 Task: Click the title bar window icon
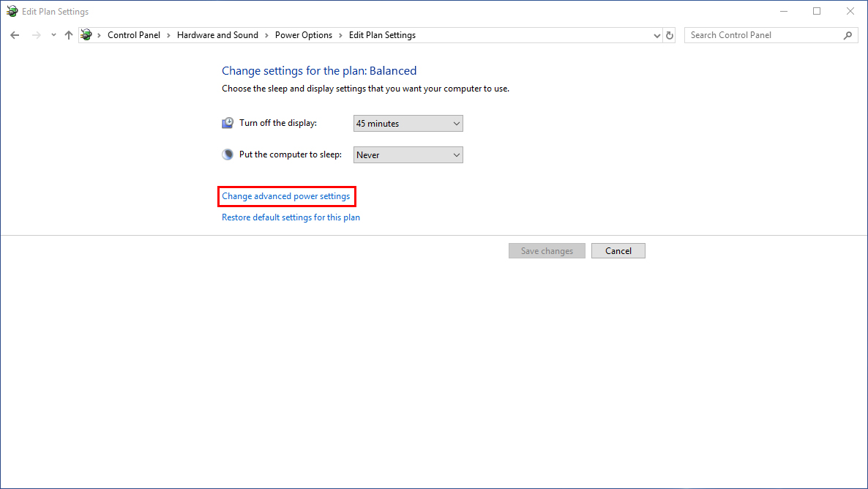tap(12, 12)
